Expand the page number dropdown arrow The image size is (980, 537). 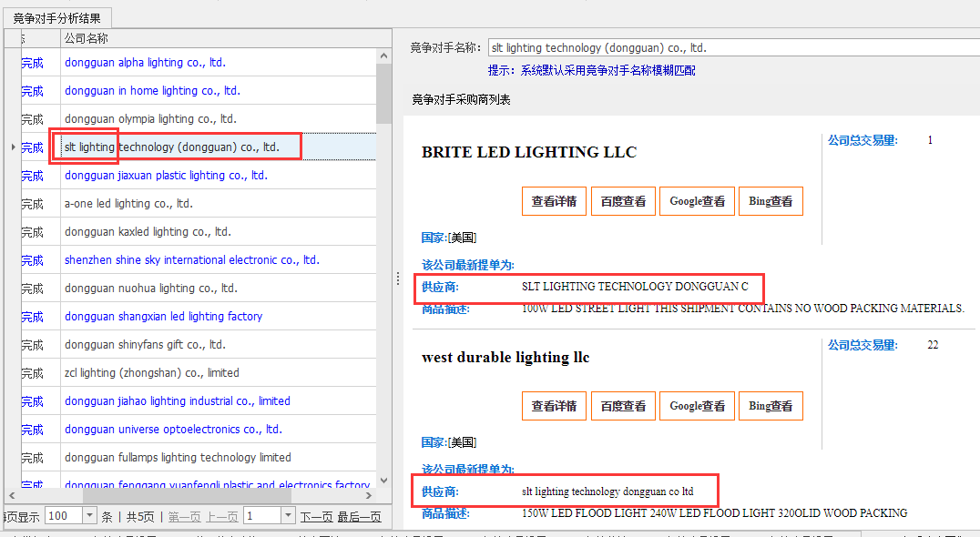point(288,516)
